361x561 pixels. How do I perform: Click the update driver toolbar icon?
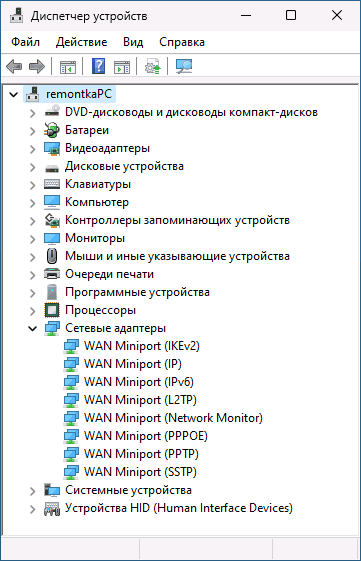point(153,67)
